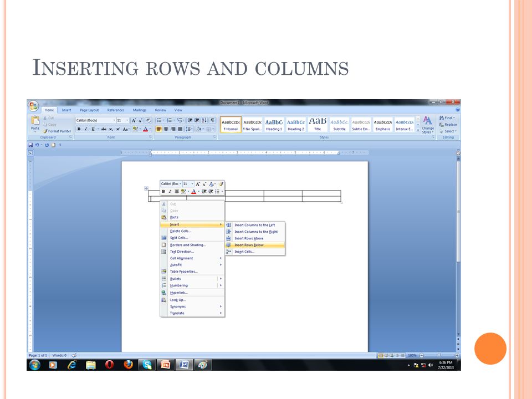532x399 pixels.
Task: Select the Format Painter tool
Action: [57, 131]
